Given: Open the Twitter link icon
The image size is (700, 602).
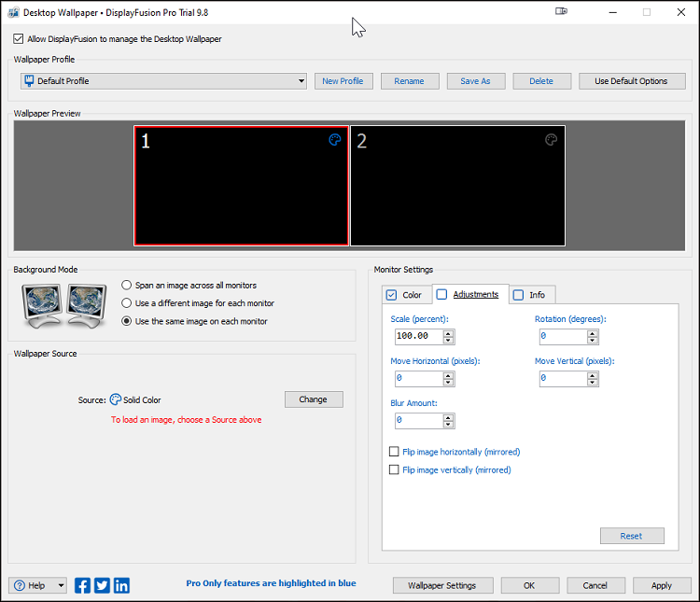Looking at the screenshot, I should 102,585.
